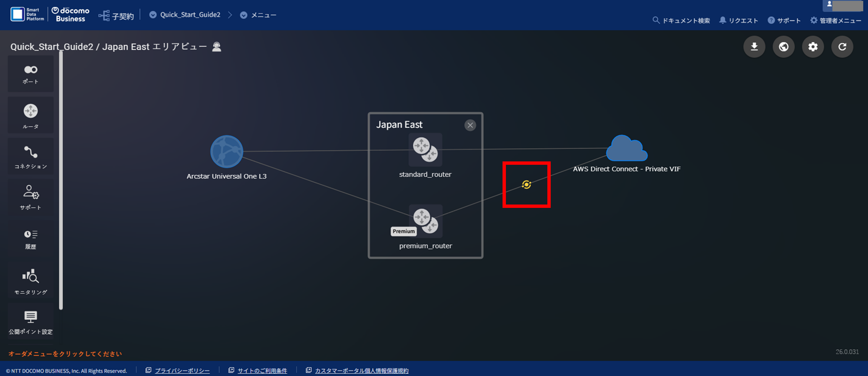Expand the Quick_Start_Guide2 dropdown

[x=153, y=15]
